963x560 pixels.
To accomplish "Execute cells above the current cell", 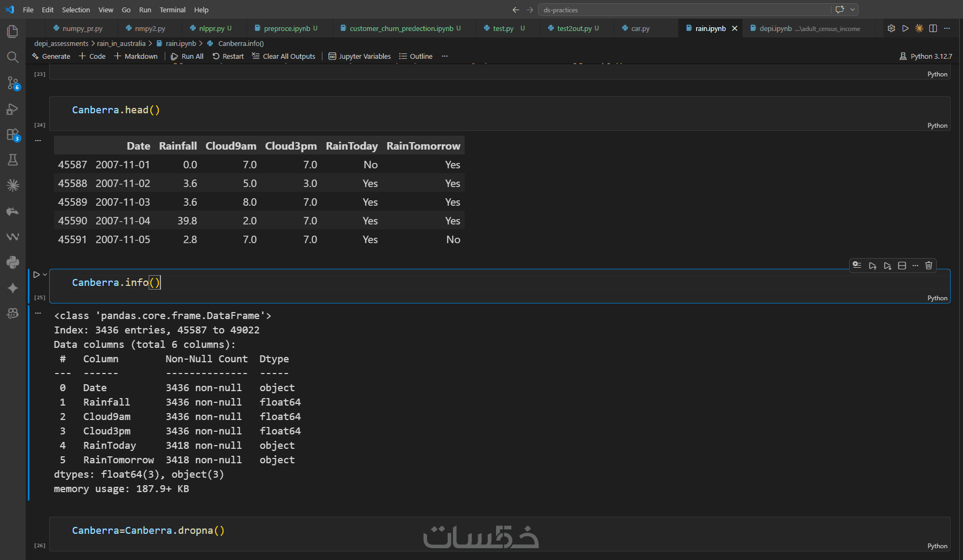I will point(873,266).
